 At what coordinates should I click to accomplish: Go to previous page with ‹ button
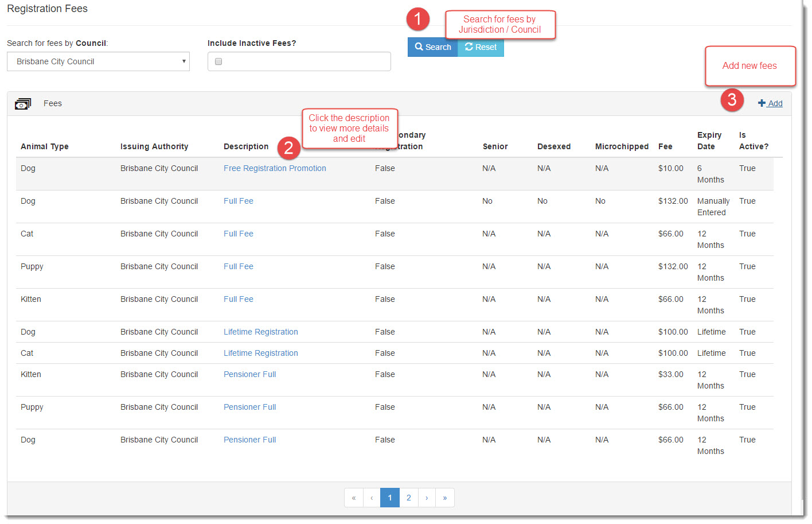pyautogui.click(x=372, y=498)
